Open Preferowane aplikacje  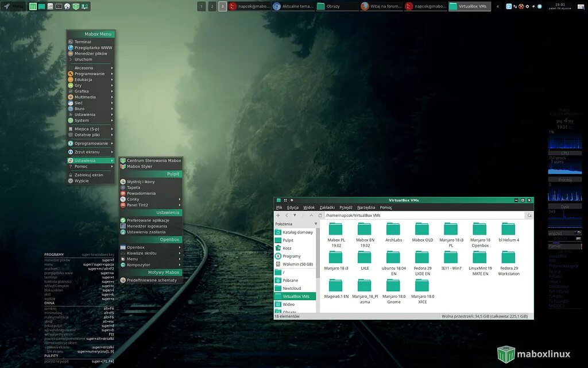150,220
